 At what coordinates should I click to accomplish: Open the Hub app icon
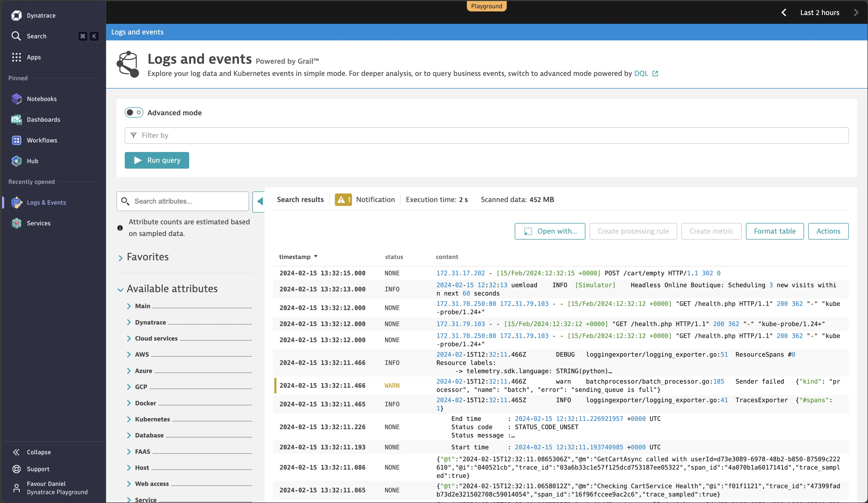[16, 161]
